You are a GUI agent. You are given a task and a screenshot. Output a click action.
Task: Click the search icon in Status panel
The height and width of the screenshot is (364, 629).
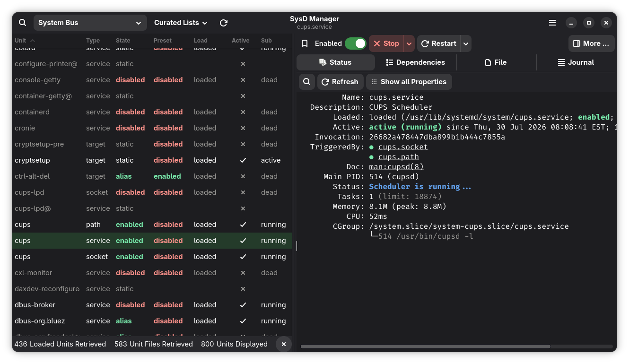pos(307,82)
